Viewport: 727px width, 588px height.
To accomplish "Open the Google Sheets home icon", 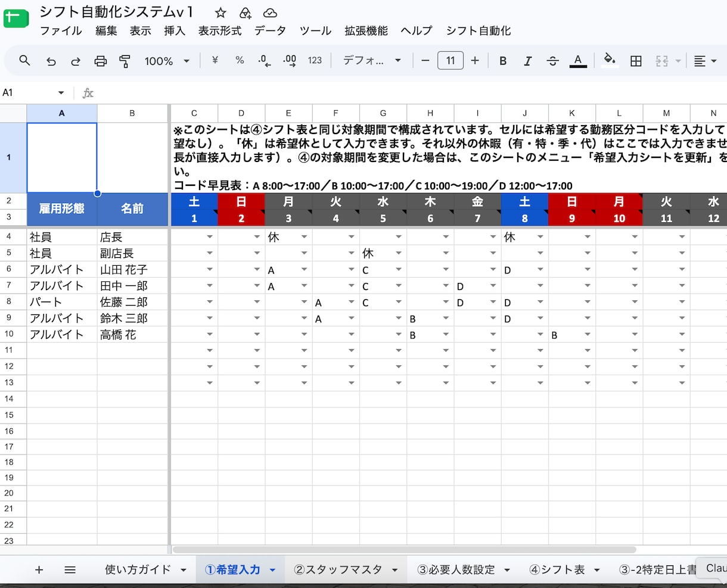I will point(16,18).
